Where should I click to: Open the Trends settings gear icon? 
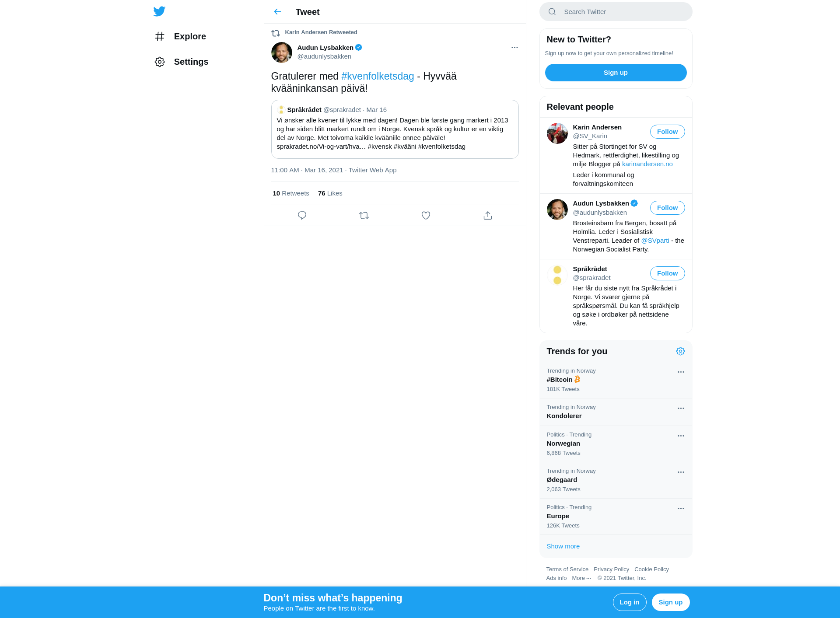680,351
